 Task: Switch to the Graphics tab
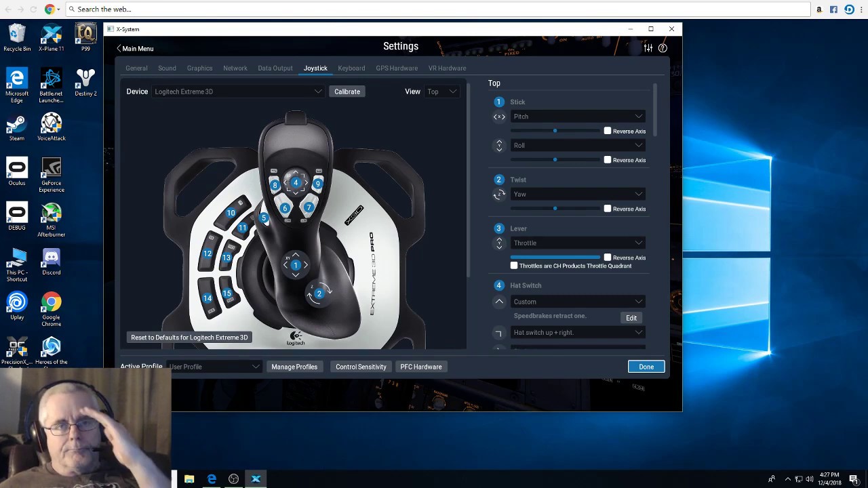[199, 68]
